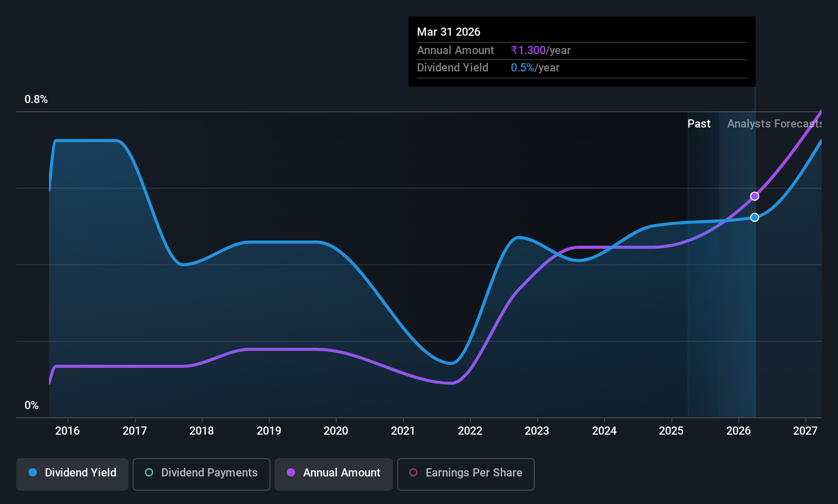This screenshot has height=504, width=838.
Task: Click the 2026 x-axis label
Action: tap(738, 431)
